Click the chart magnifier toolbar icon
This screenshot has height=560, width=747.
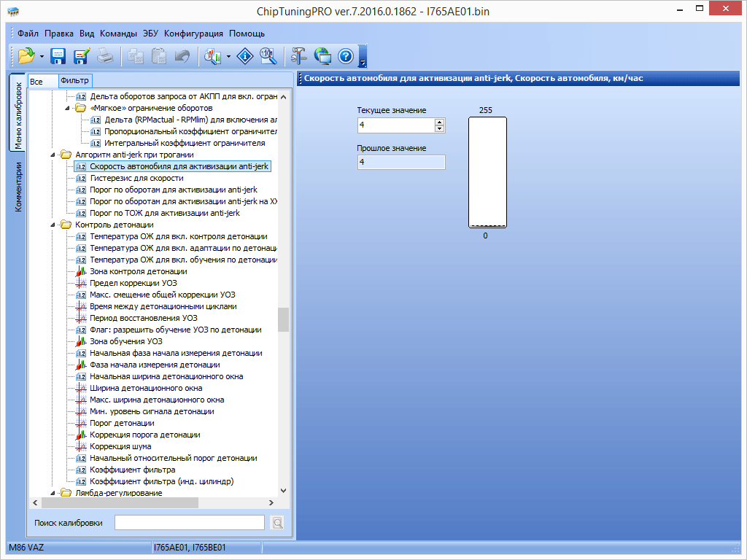pyautogui.click(x=214, y=56)
